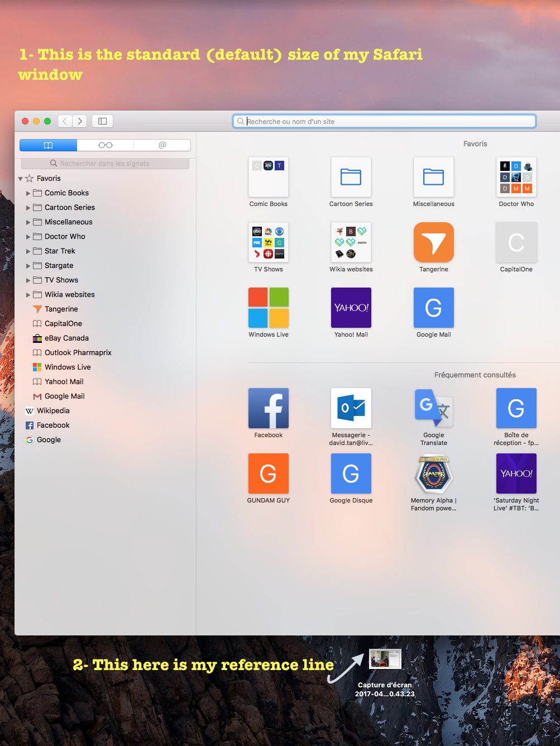Open the Tangerine favorite tile
Image resolution: width=560 pixels, height=746 pixels.
[434, 242]
